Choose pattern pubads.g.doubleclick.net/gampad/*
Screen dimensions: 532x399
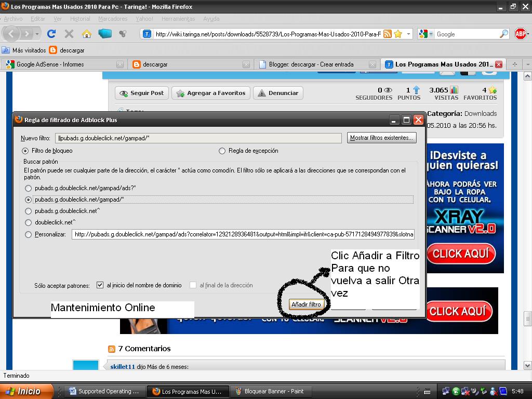[x=28, y=199]
